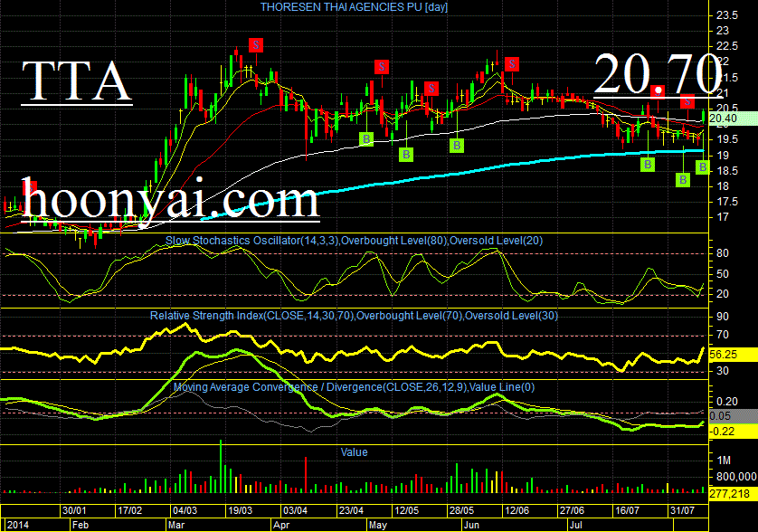
Task: Select the 12/05 date on time axis
Action: pyautogui.click(x=406, y=510)
